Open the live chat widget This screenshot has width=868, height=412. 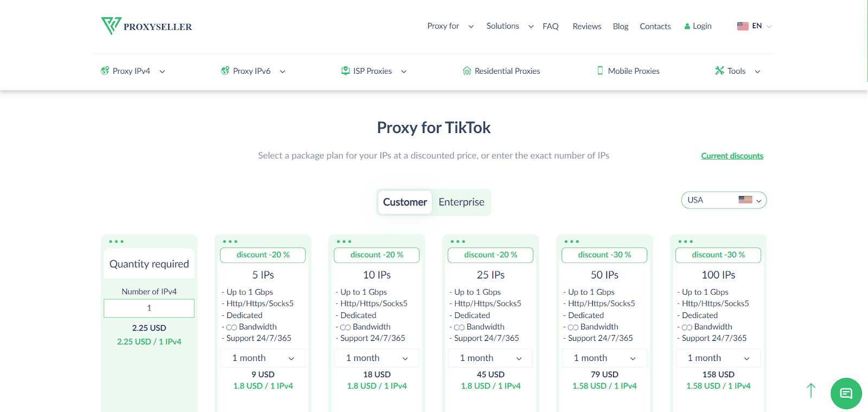point(846,393)
